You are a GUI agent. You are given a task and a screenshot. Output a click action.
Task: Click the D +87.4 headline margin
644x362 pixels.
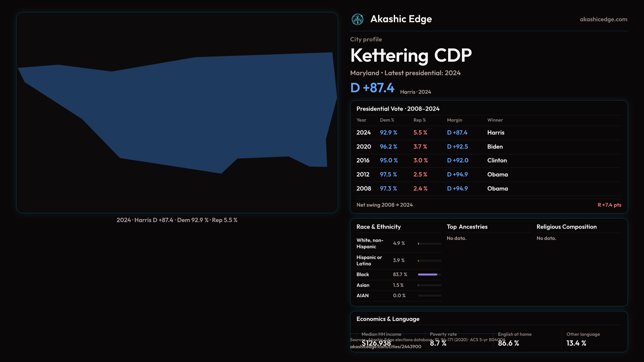point(372,88)
